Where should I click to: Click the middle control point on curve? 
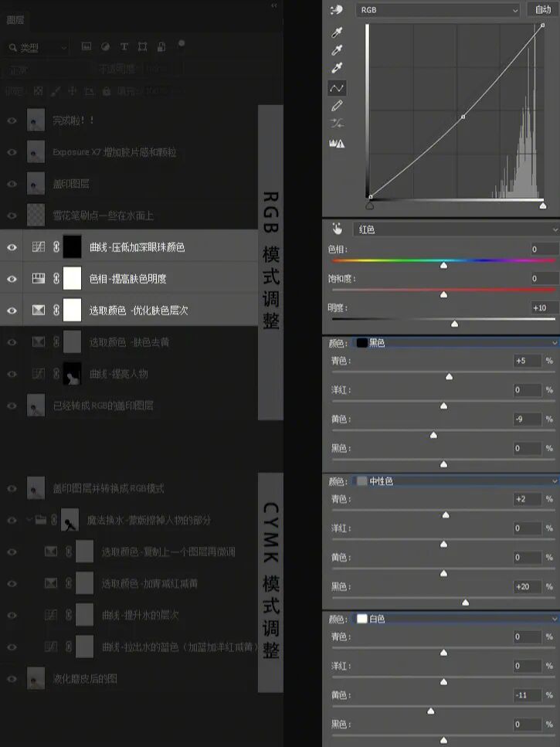(463, 117)
